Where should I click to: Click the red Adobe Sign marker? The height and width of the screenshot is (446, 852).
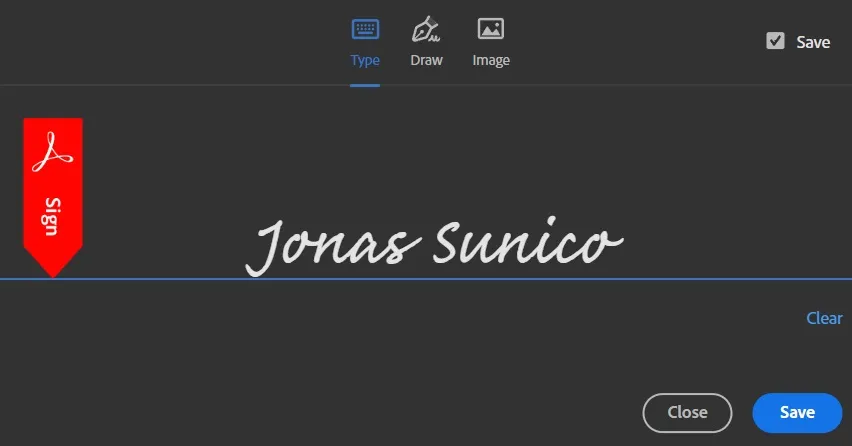[53, 198]
